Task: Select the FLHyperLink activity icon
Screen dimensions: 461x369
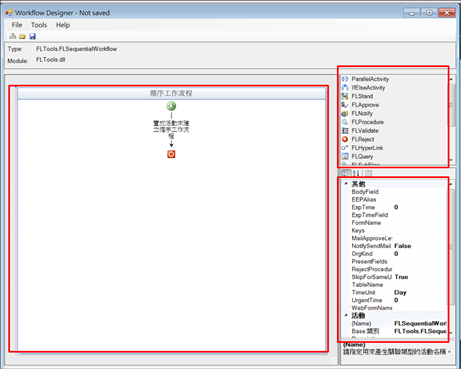Action: tap(345, 148)
